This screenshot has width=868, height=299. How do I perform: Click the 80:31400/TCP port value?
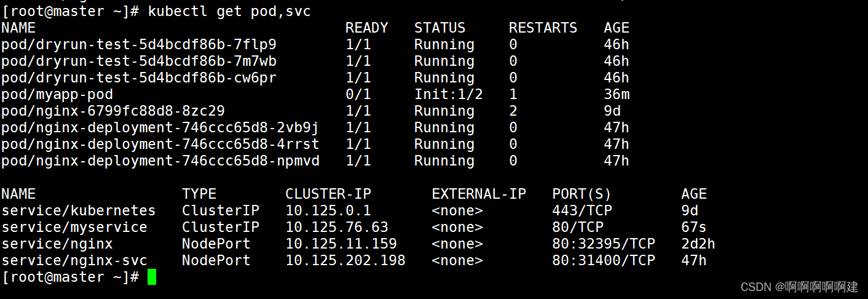tap(603, 261)
